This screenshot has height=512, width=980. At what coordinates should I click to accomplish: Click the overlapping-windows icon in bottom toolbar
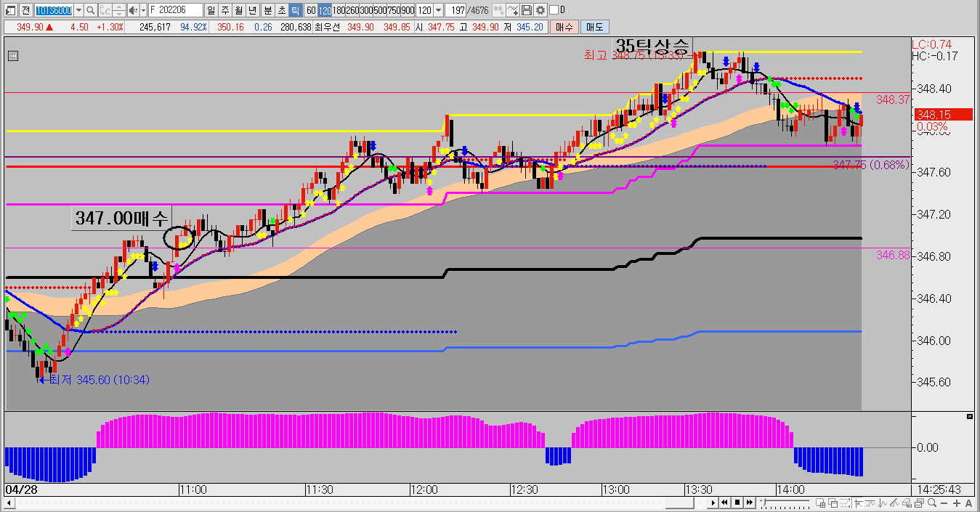(831, 503)
